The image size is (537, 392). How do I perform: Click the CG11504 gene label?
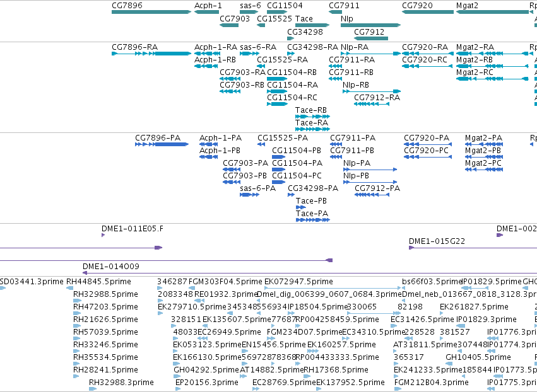pyautogui.click(x=285, y=6)
